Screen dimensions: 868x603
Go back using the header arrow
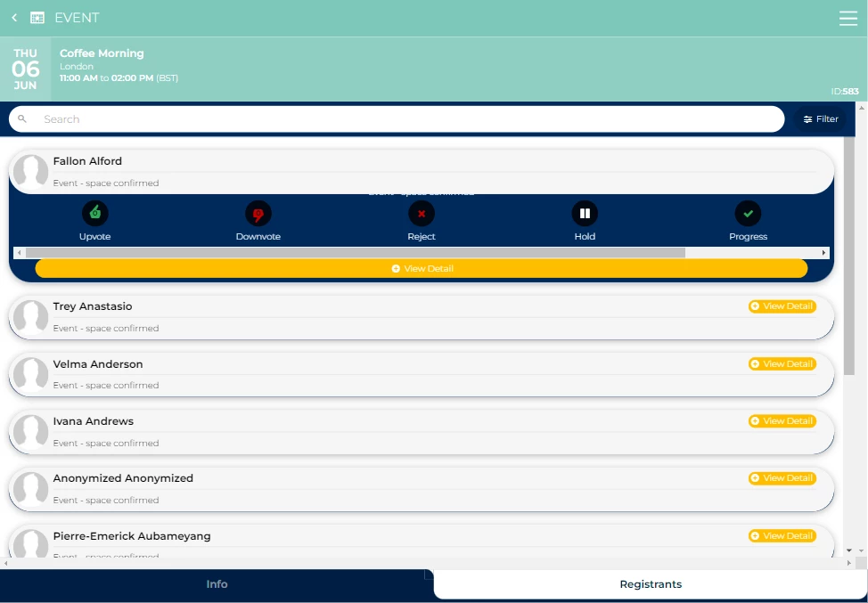point(14,18)
